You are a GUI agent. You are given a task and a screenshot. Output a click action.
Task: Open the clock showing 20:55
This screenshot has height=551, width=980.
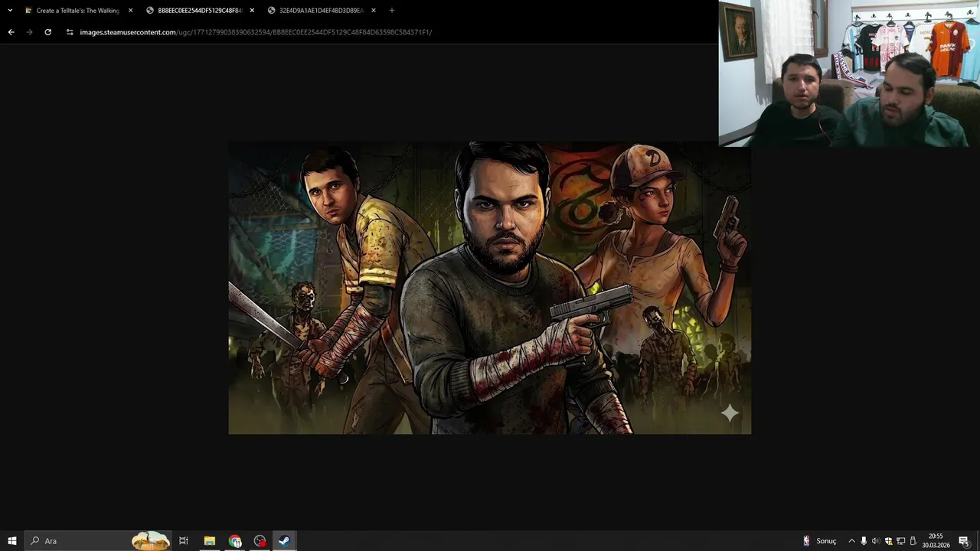click(x=936, y=541)
